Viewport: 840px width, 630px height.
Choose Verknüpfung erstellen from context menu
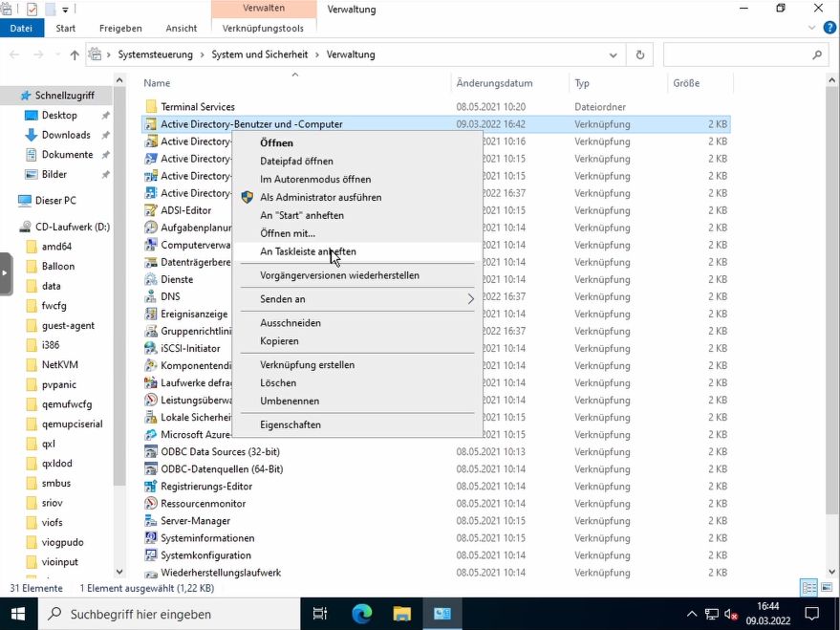[357, 365]
